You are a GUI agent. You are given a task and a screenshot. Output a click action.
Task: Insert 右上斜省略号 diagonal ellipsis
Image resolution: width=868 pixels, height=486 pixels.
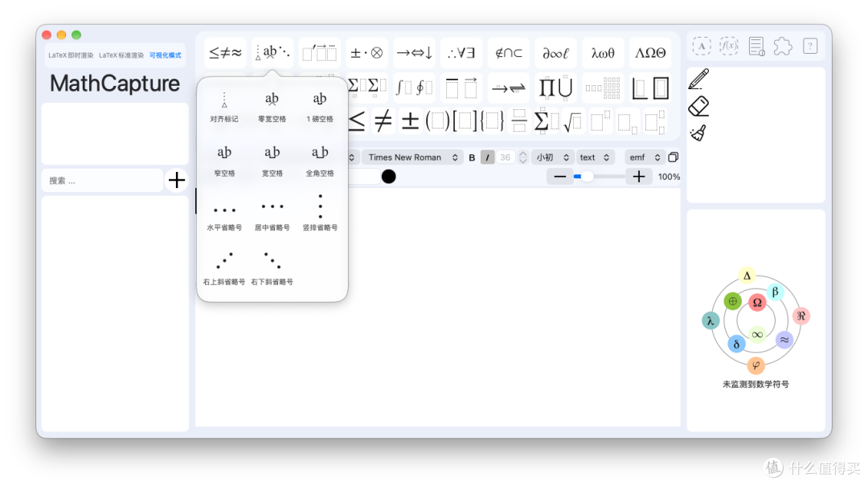click(224, 269)
